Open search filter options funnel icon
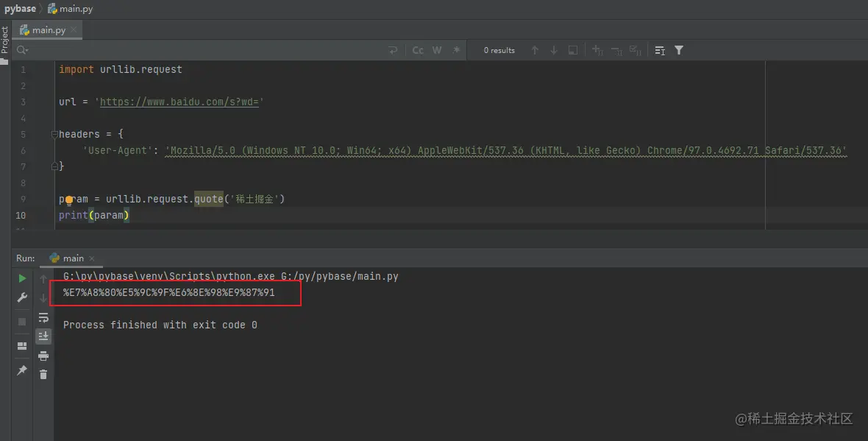The image size is (868, 441). [x=679, y=50]
